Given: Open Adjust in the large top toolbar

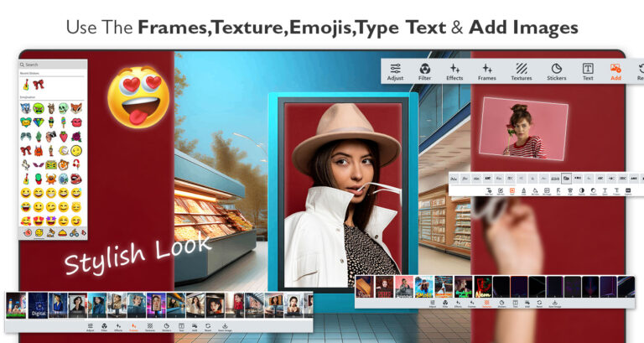Looking at the screenshot, I should [x=396, y=71].
